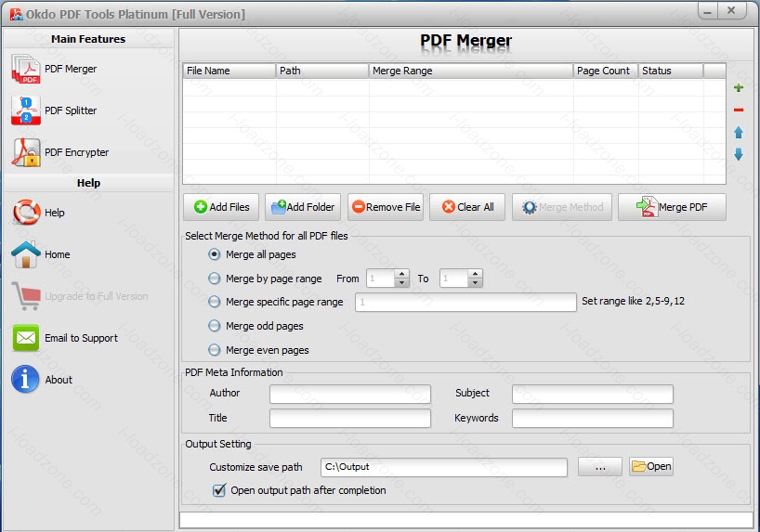The width and height of the screenshot is (760, 532).
Task: Click the Merge Range column header
Action: tap(471, 71)
